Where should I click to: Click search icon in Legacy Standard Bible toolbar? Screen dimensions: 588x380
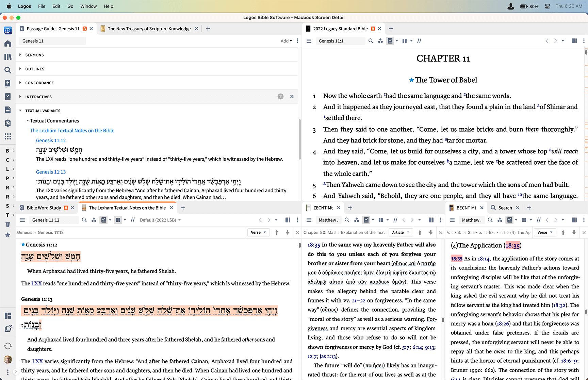point(371,41)
